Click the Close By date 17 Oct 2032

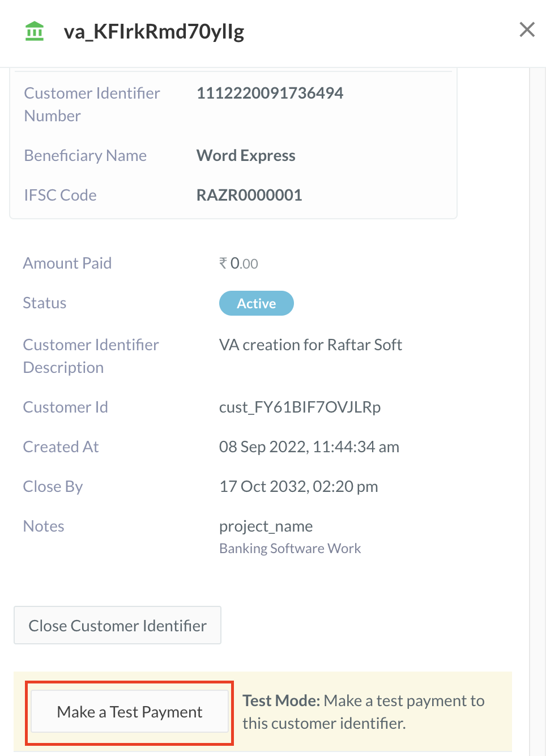click(x=298, y=486)
